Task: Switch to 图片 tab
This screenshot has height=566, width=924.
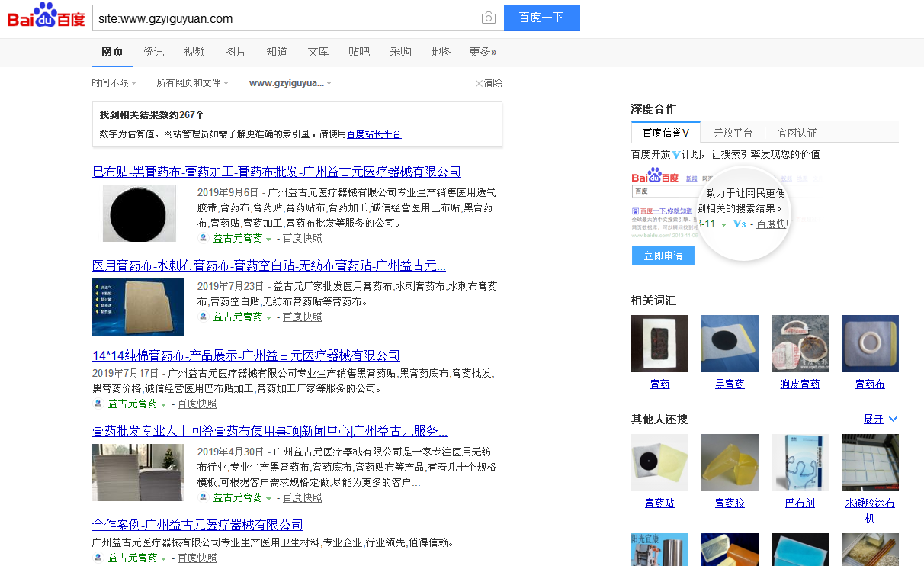Action: [x=236, y=52]
